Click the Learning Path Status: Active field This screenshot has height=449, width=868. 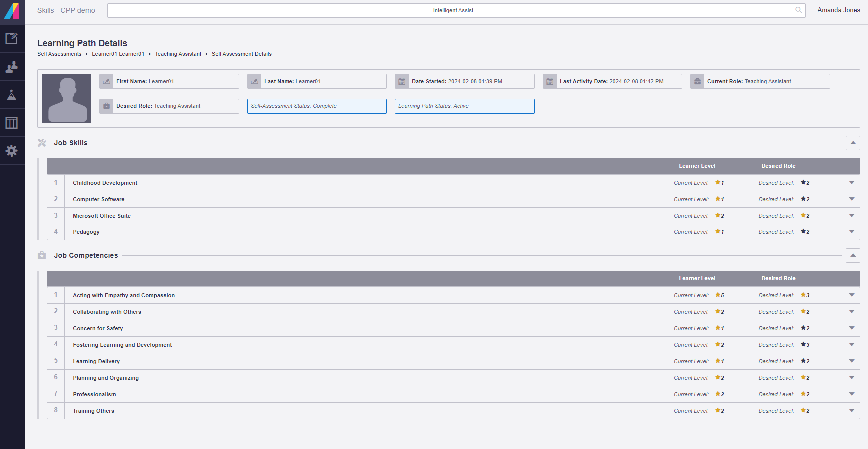[465, 106]
